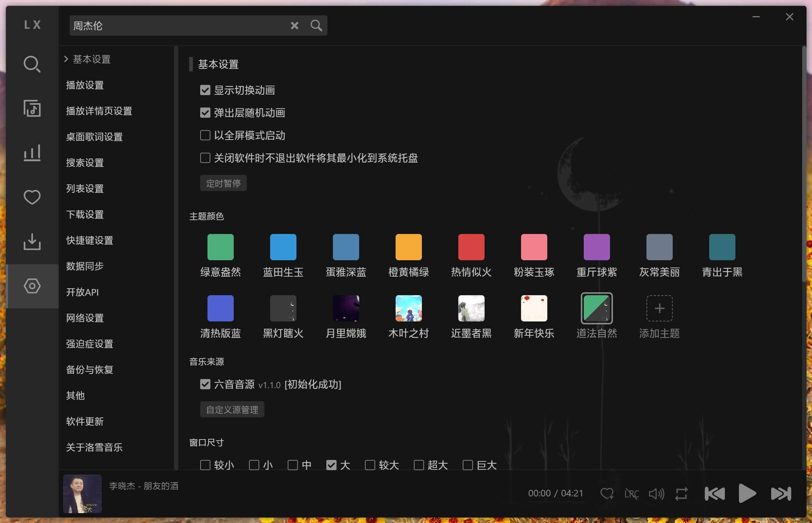Choose 蓝田生玉 blue theme
Screen dimensions: 812x523
pos(283,247)
